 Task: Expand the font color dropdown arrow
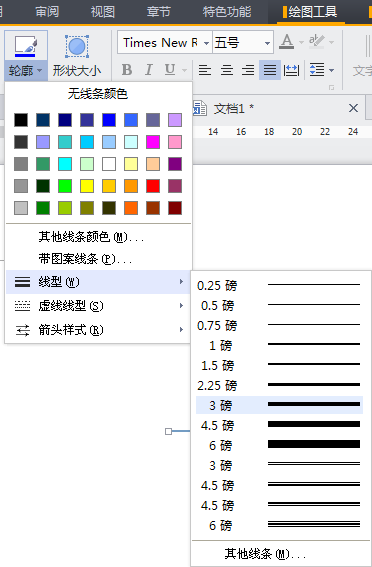coord(301,43)
